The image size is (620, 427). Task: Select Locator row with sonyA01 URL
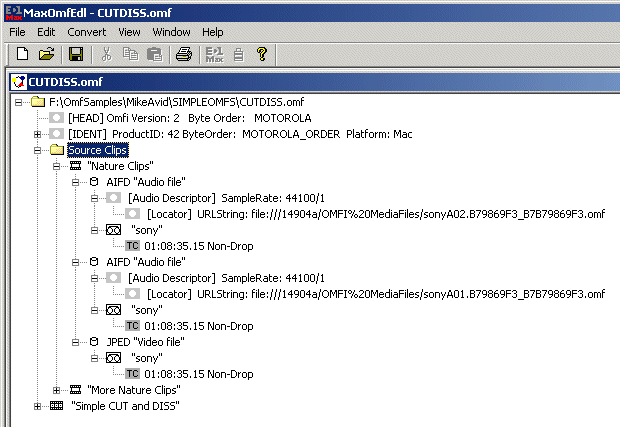[376, 294]
